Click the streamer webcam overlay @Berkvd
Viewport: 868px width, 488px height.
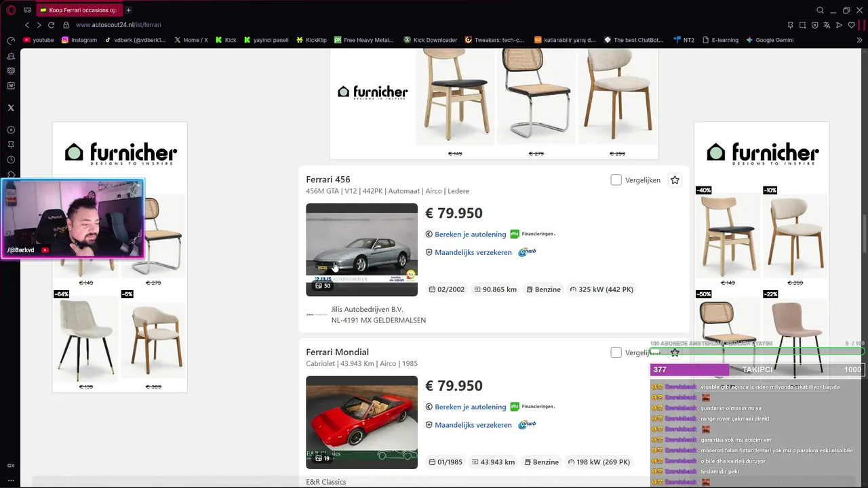coord(73,219)
